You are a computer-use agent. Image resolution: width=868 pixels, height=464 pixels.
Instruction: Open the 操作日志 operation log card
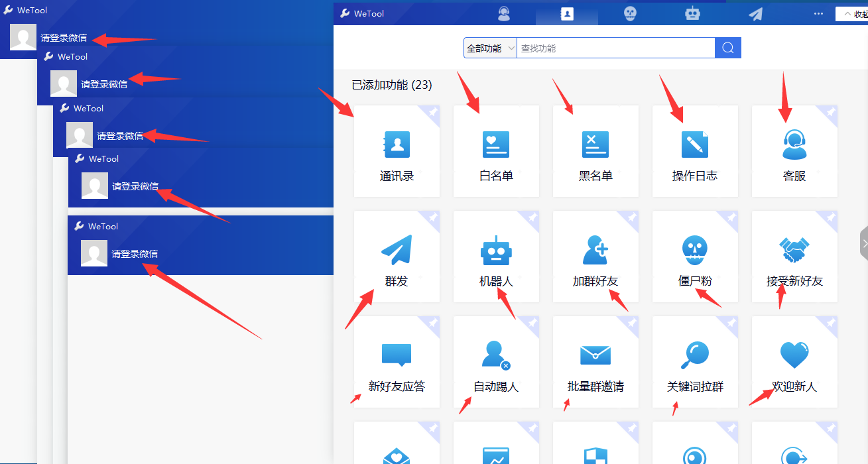pos(695,152)
